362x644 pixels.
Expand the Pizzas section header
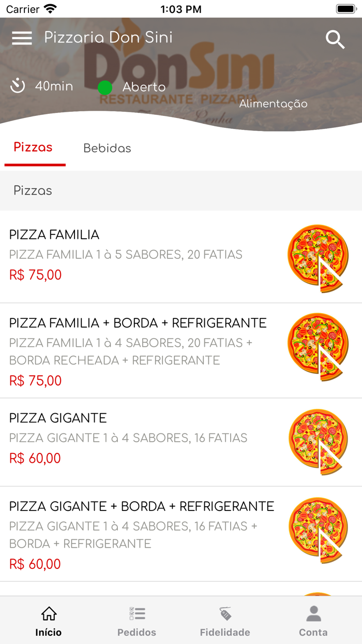coord(33,191)
